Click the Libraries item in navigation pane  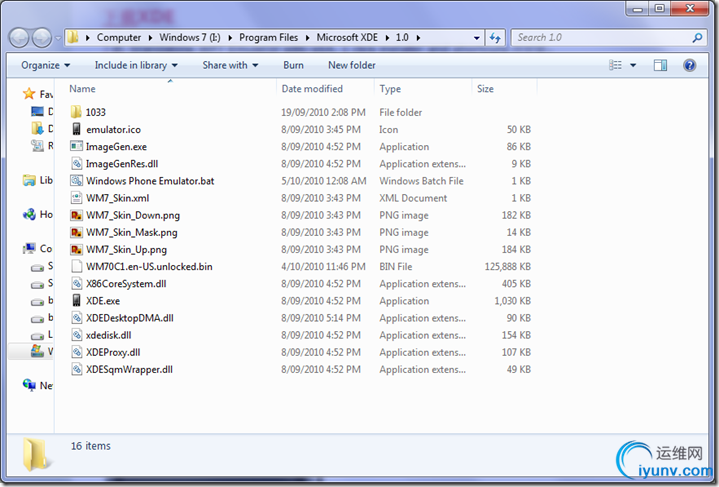click(x=38, y=180)
